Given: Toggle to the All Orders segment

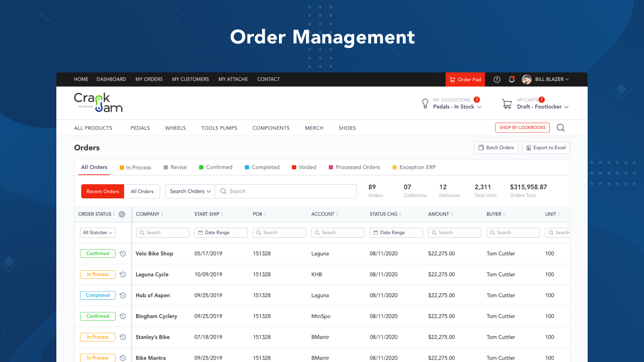Looking at the screenshot, I should tap(142, 191).
